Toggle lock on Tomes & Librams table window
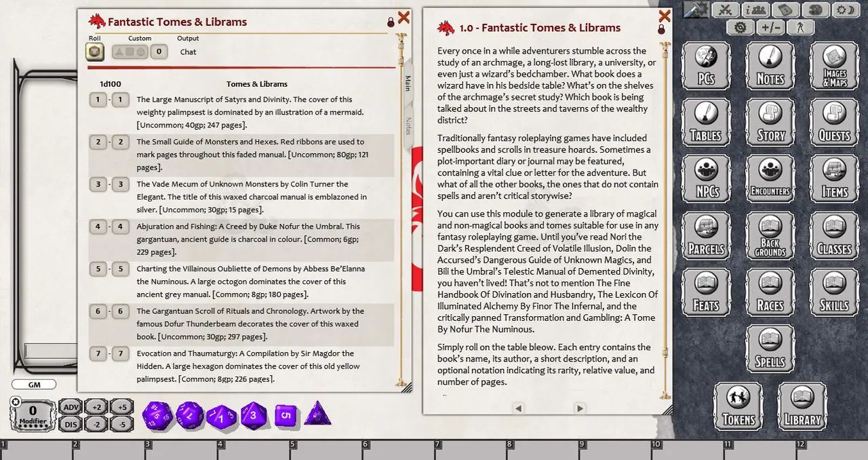Image resolution: width=868 pixels, height=460 pixels. [391, 22]
